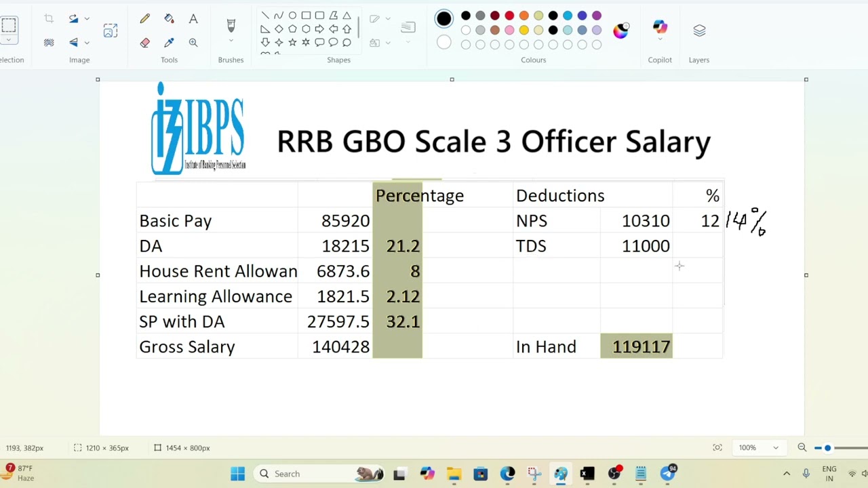
Task: Click the Copilot icon in ribbon
Action: 660,26
